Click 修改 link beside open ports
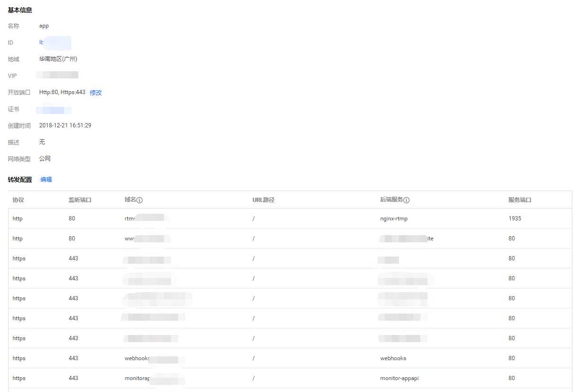 96,93
